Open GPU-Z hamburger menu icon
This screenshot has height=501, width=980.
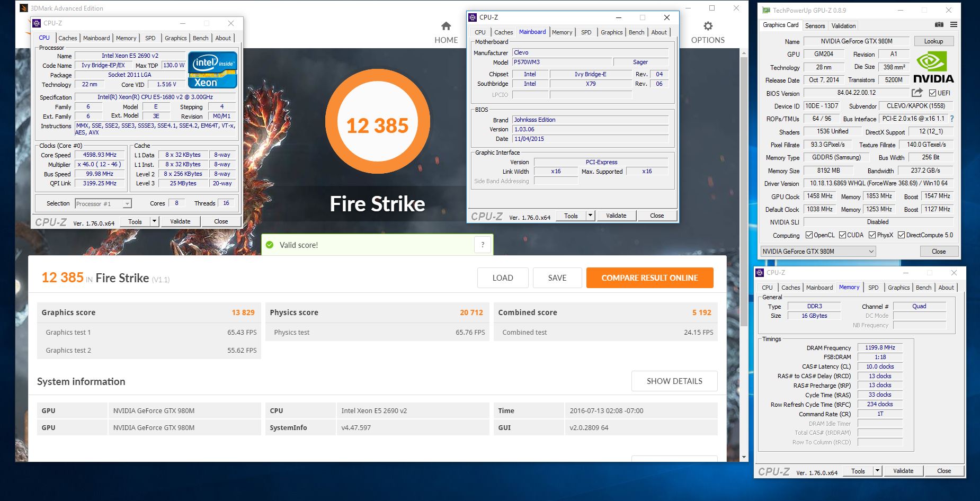(x=954, y=25)
